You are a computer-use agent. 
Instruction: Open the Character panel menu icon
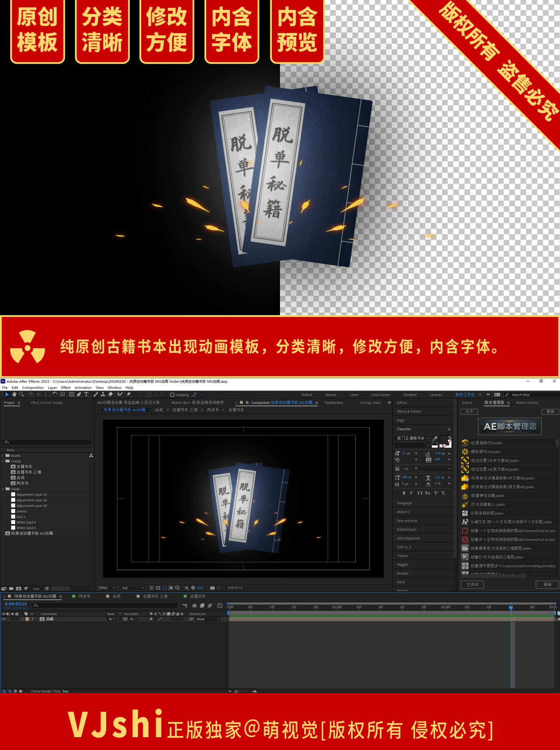click(x=449, y=429)
